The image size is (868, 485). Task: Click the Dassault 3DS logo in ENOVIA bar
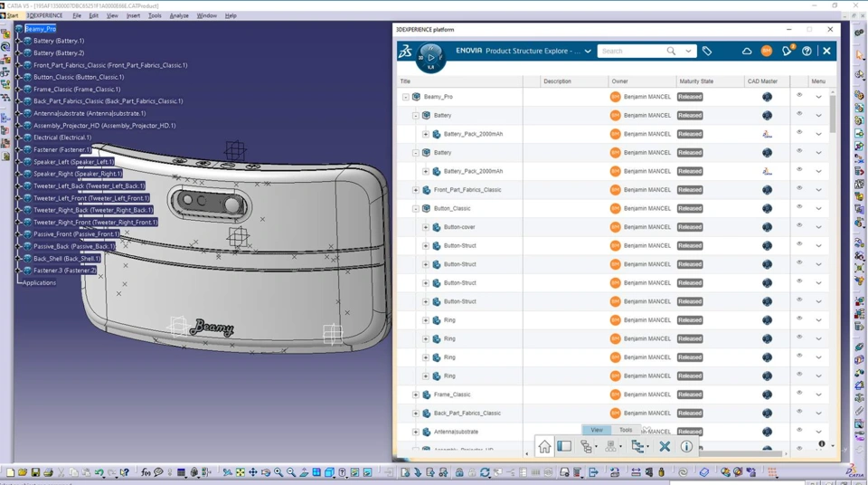405,51
